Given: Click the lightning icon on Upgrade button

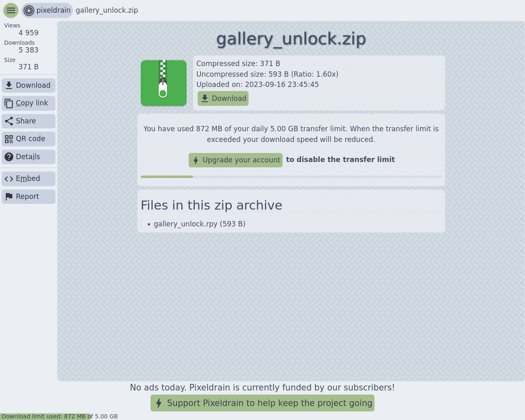Looking at the screenshot, I should coord(196,160).
